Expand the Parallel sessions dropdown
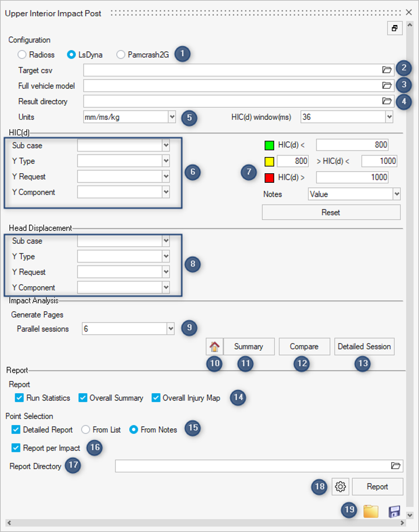The height and width of the screenshot is (532, 419). [170, 329]
